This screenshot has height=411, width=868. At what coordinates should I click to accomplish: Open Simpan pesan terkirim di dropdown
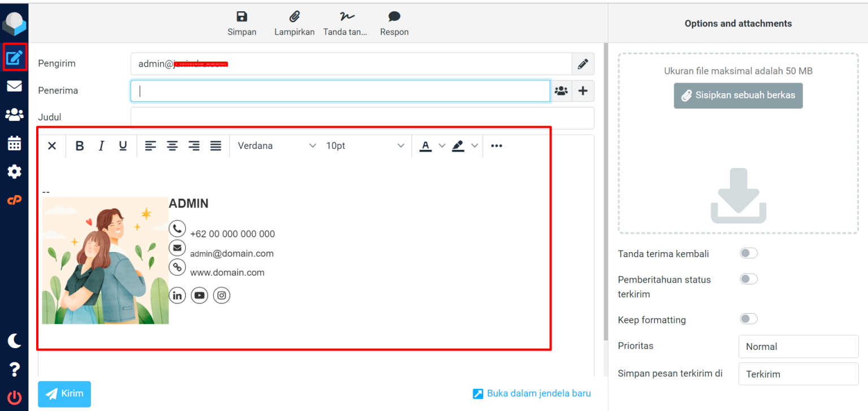tap(798, 374)
